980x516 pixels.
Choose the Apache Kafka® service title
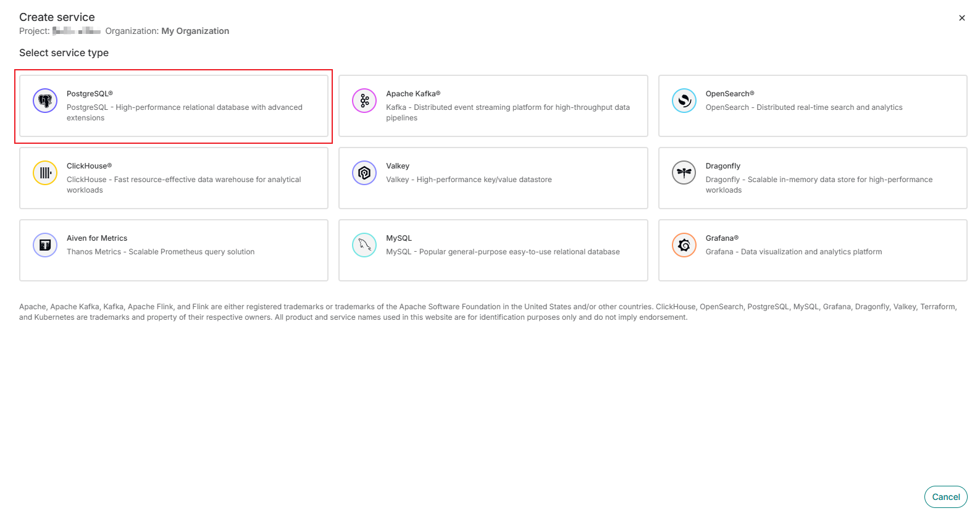pyautogui.click(x=413, y=94)
